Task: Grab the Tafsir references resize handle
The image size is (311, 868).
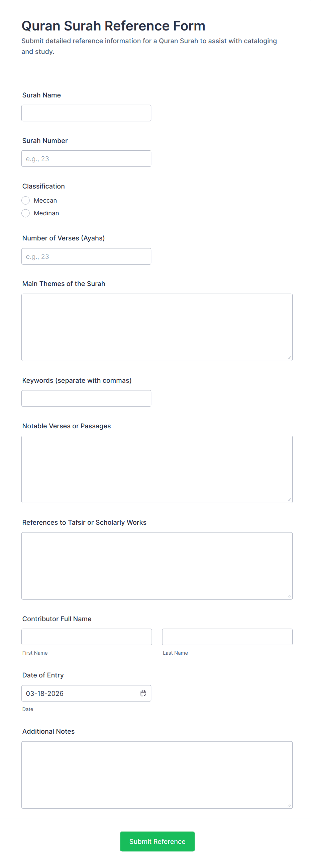Action: pyautogui.click(x=289, y=596)
